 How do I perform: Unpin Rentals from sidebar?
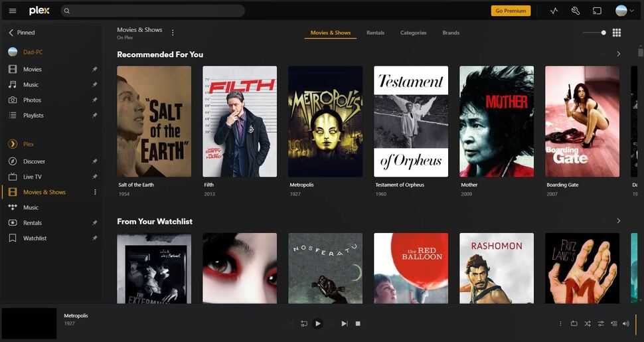[x=95, y=222]
